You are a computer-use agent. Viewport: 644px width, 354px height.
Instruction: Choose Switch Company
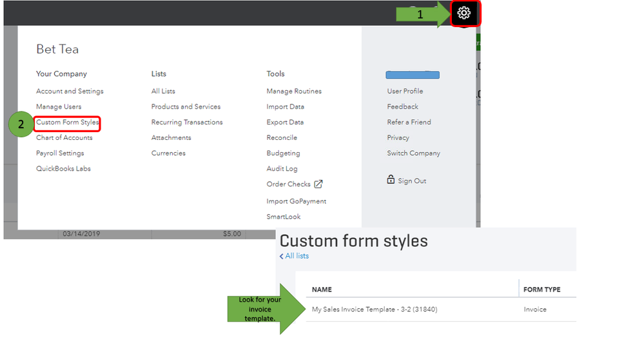pos(414,153)
